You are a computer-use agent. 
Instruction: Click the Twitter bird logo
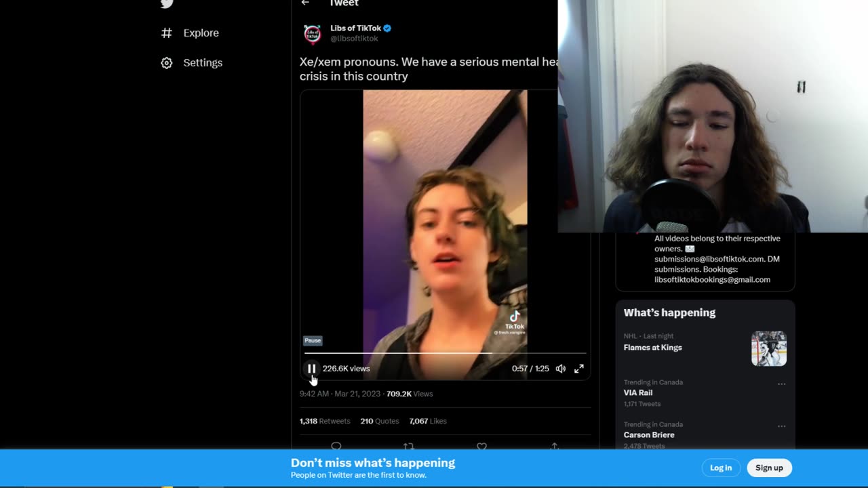coord(167,4)
